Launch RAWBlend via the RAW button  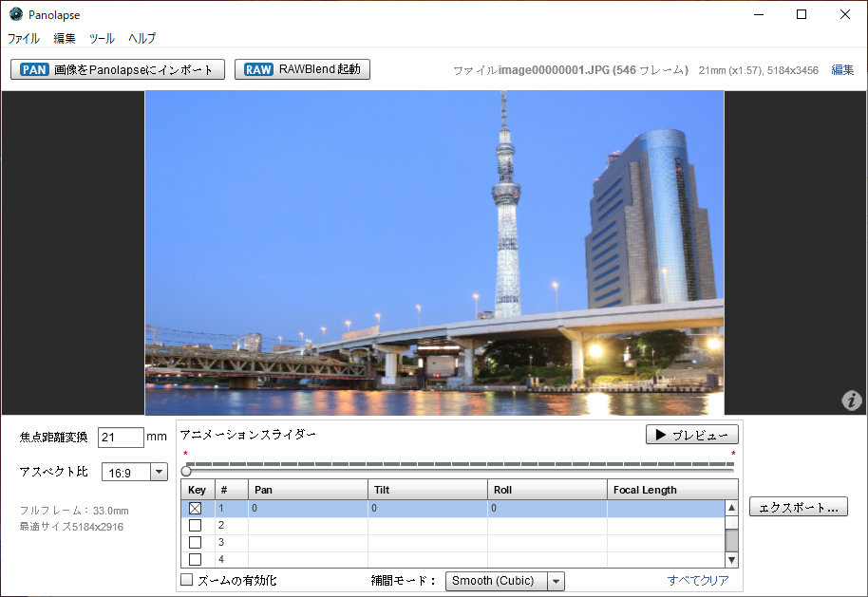coord(302,69)
